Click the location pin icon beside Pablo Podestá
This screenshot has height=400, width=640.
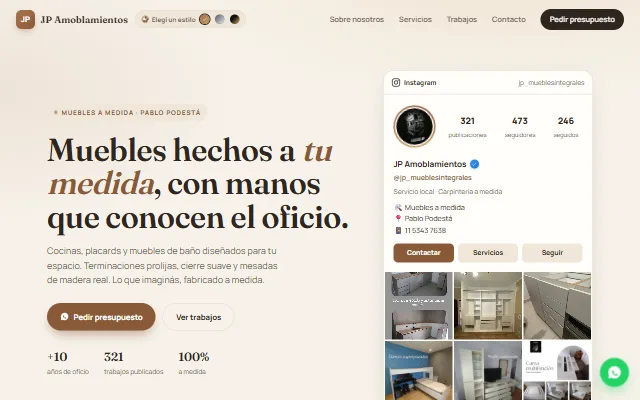[398, 218]
